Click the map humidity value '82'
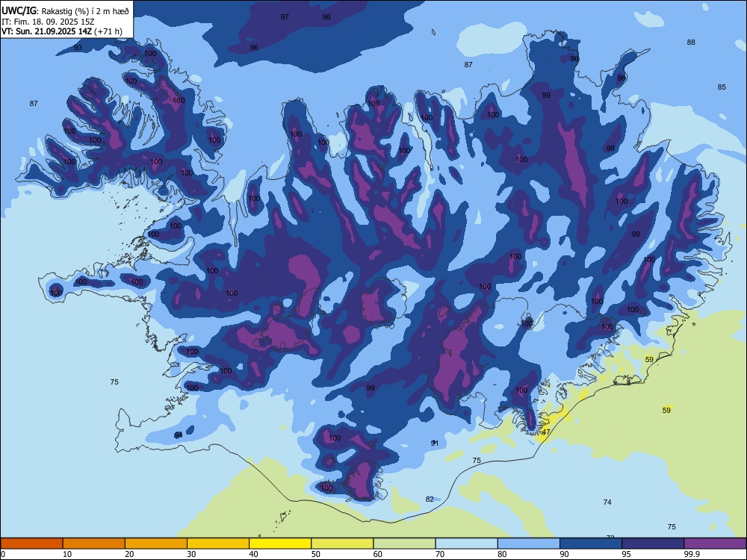The image size is (747, 560). (430, 499)
